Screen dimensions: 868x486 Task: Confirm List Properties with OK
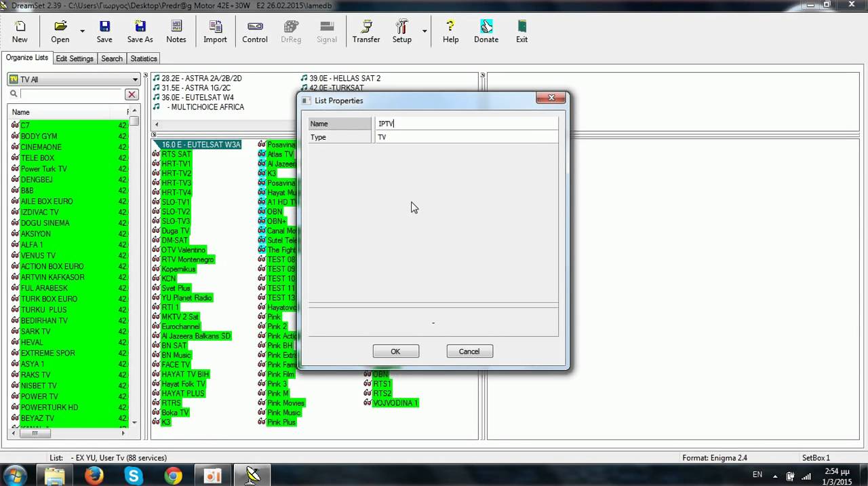tap(395, 351)
